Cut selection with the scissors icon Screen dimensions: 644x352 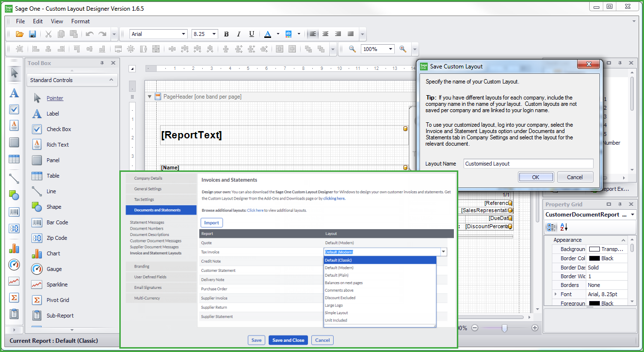(48, 34)
